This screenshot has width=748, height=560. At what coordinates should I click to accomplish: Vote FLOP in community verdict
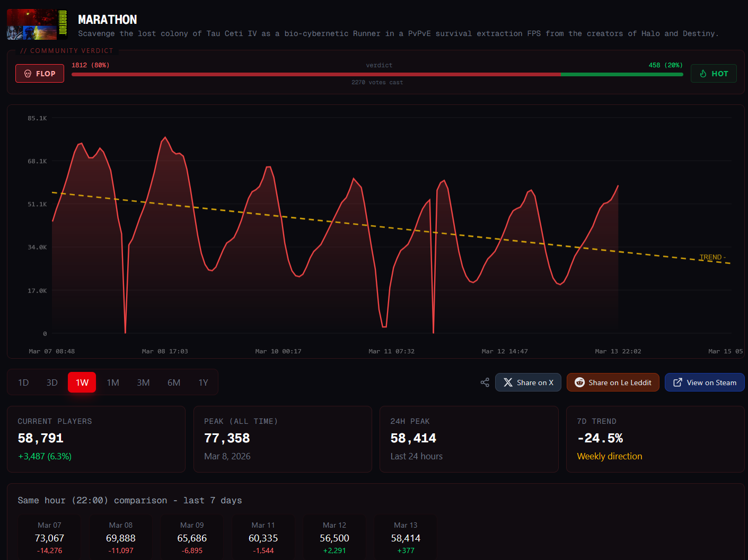pos(40,74)
